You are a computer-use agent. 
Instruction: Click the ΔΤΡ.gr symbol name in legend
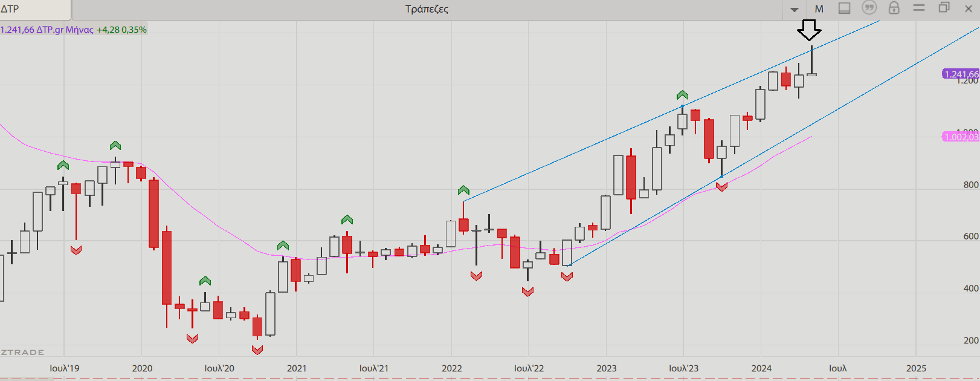click(50, 30)
